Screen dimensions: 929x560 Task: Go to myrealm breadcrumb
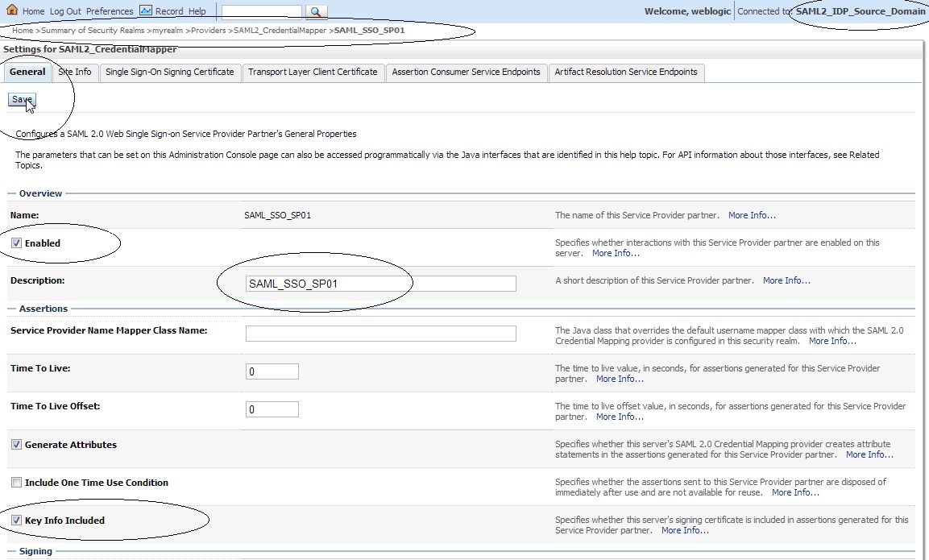tap(168, 31)
